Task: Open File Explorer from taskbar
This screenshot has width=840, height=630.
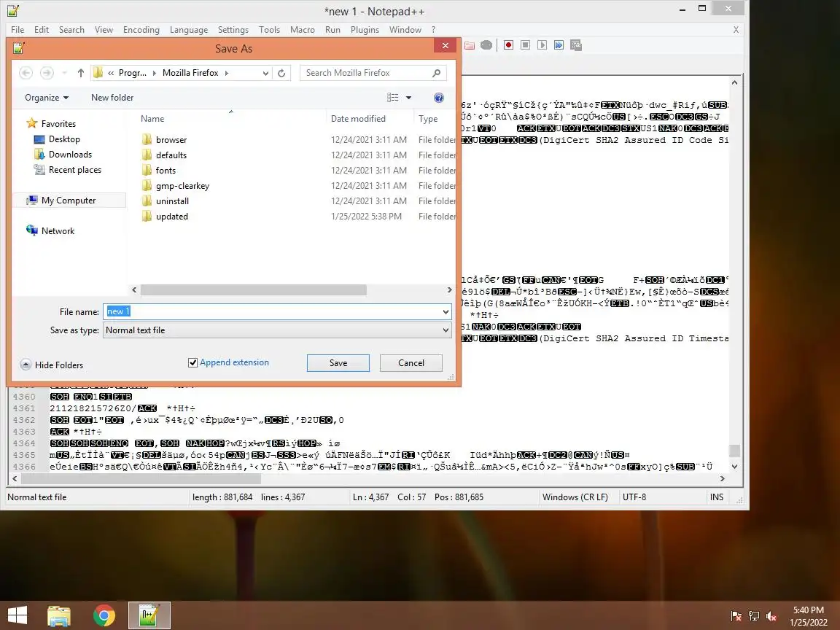Action: pyautogui.click(x=59, y=615)
